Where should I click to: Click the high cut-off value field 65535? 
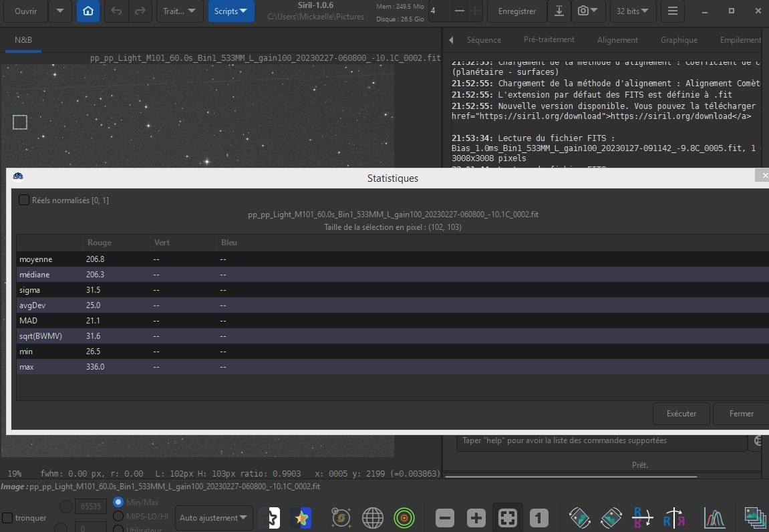pos(90,506)
